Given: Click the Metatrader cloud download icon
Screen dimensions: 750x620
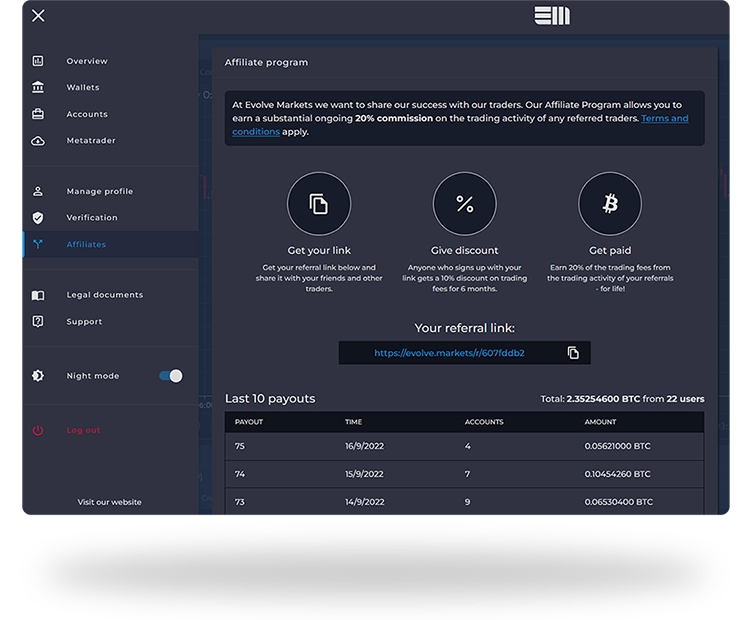Looking at the screenshot, I should click(x=38, y=141).
